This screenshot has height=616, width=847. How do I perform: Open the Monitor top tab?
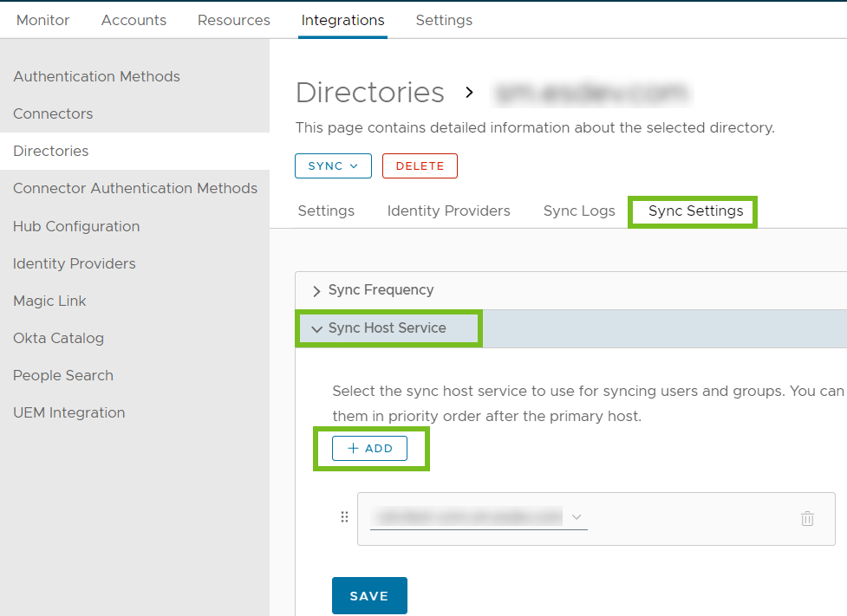43,20
